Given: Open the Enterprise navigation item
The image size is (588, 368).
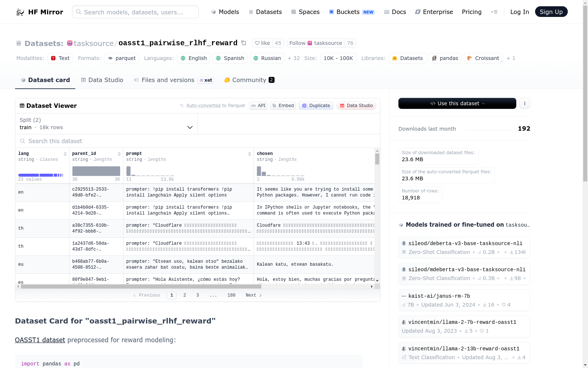Looking at the screenshot, I should 434,12.
